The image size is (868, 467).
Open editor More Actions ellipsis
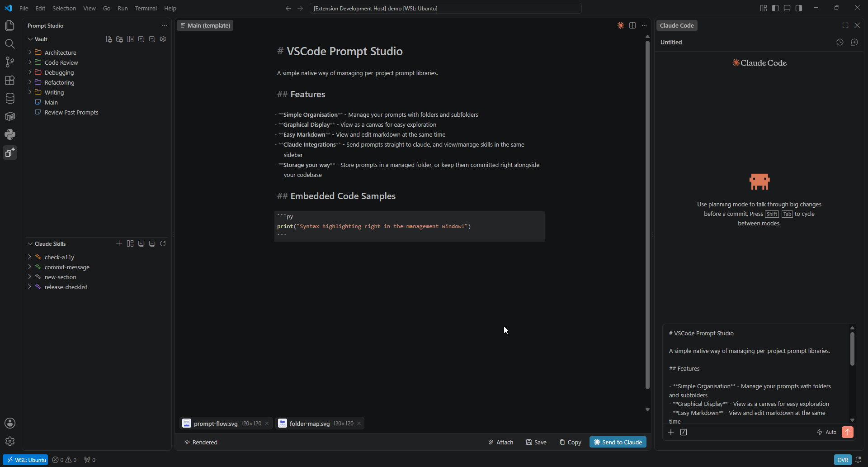(644, 25)
